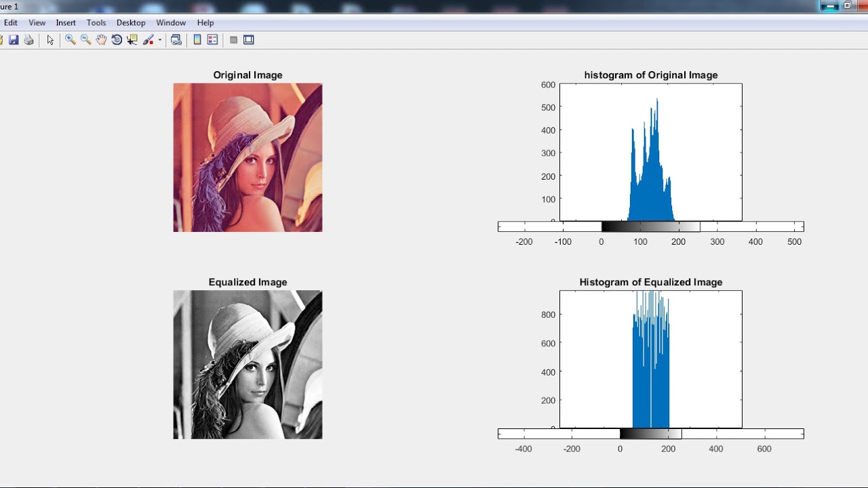Open the Insert menu
Screen dimensions: 868x488
(66, 23)
